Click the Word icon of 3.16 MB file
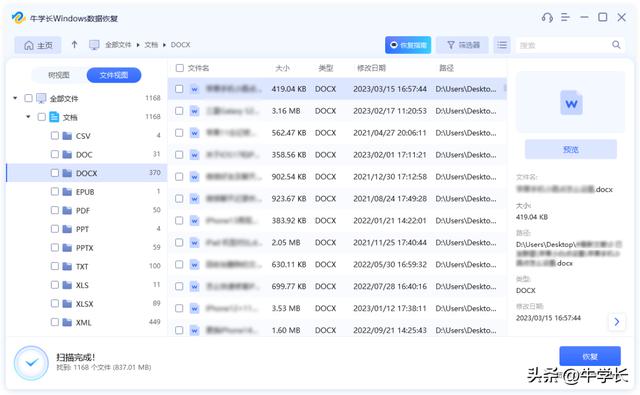Viewport: 640px width, 395px height. click(x=195, y=111)
